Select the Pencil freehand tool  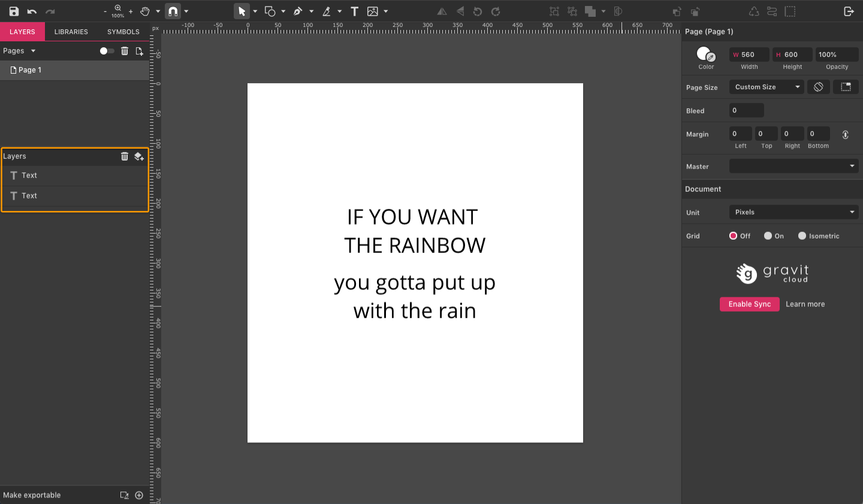327,11
